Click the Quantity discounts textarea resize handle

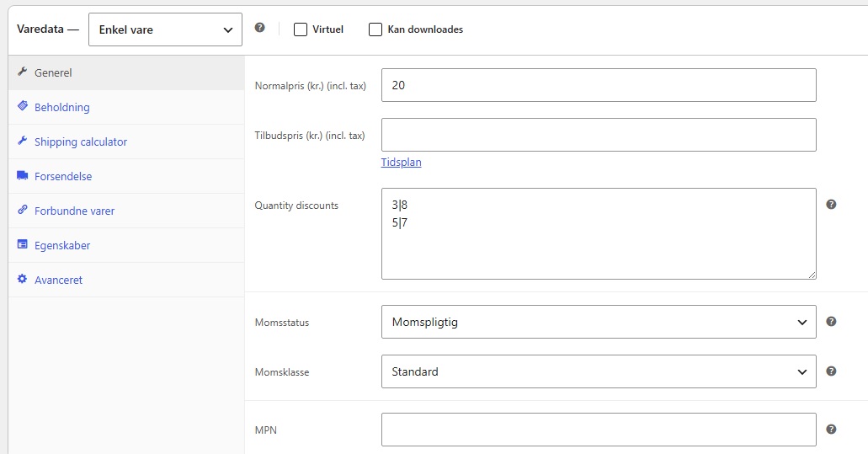(x=812, y=275)
